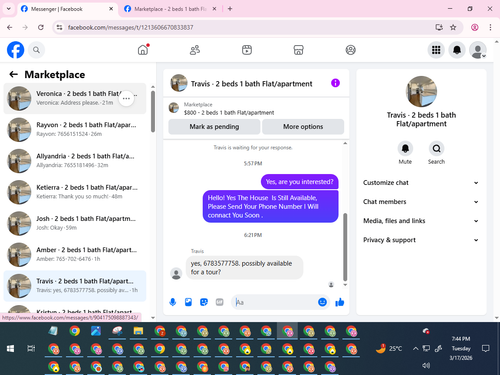Viewport: 500px width, 375px height.
Task: Attach a photo using image icon
Action: 188,302
